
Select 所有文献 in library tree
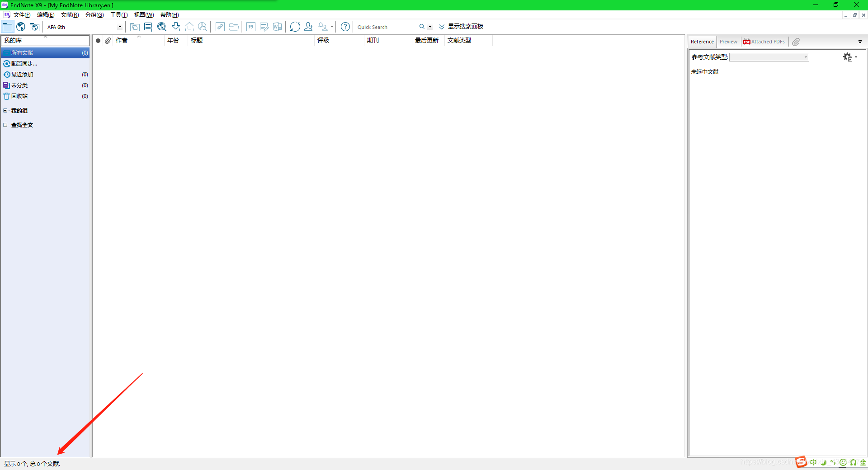pyautogui.click(x=45, y=53)
